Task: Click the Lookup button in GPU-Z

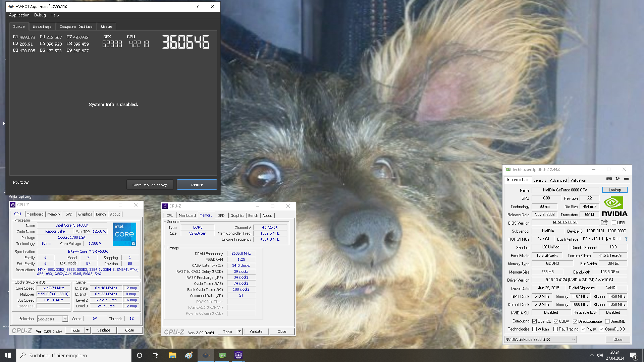Action: click(615, 190)
